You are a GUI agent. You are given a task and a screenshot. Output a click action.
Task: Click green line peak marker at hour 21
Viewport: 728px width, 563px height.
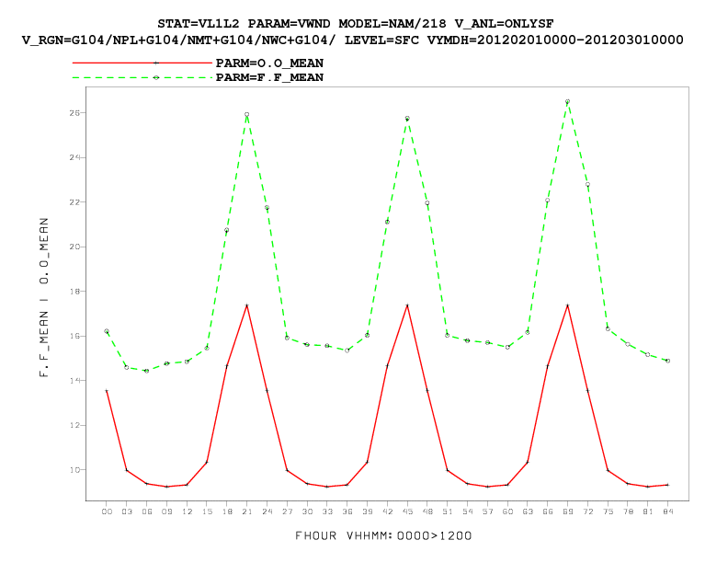(x=247, y=114)
